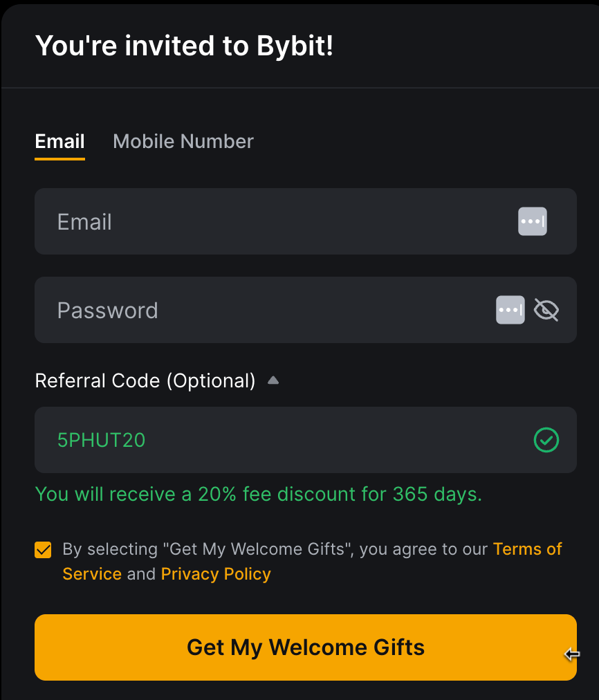Image resolution: width=599 pixels, height=700 pixels.
Task: Click the Email placeholder text
Action: 84,222
